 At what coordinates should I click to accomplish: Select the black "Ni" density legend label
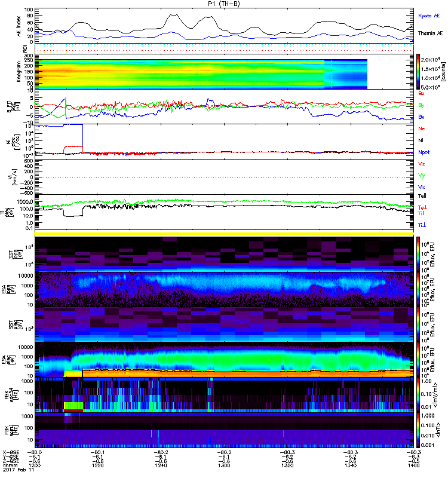tap(421, 140)
